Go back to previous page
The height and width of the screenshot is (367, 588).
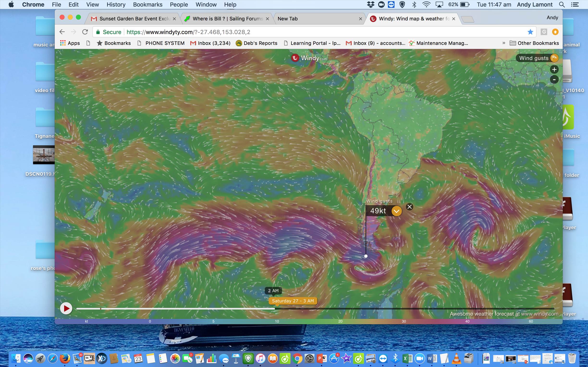point(62,32)
